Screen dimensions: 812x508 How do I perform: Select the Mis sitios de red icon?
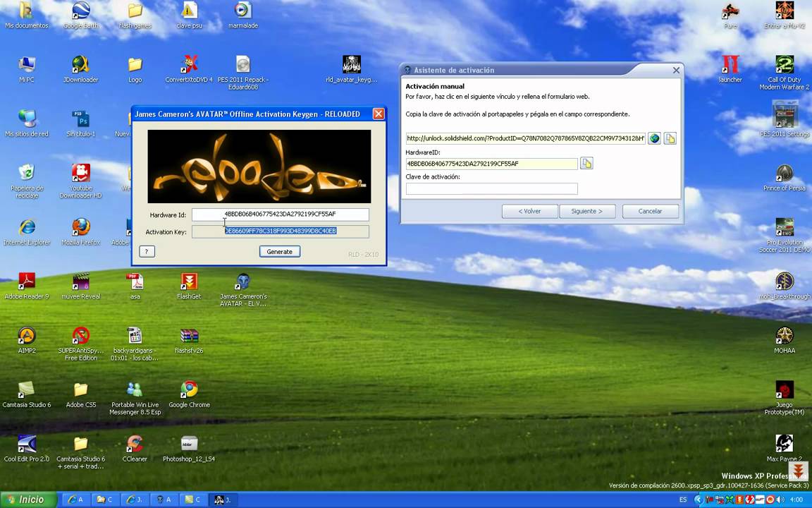pos(26,123)
